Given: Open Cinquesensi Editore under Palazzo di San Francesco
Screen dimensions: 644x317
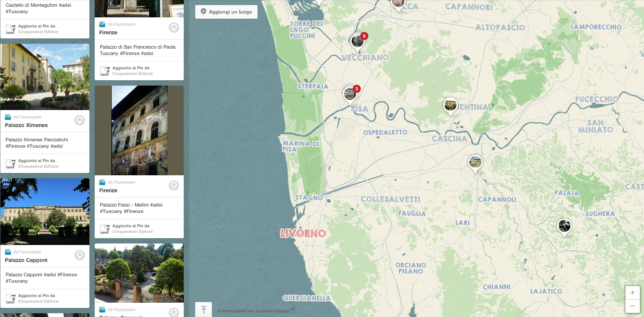Looking at the screenshot, I should (x=132, y=74).
